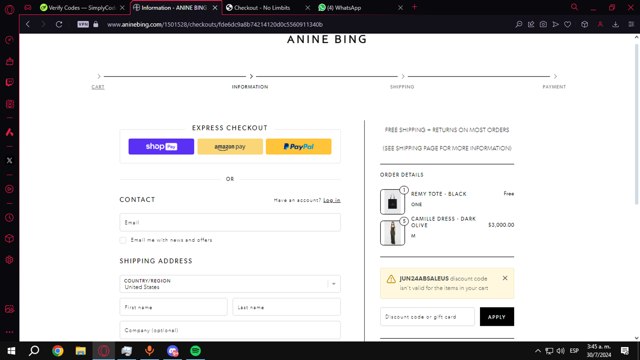Apply discount code with APPLY button
The height and width of the screenshot is (360, 640).
pos(497,317)
